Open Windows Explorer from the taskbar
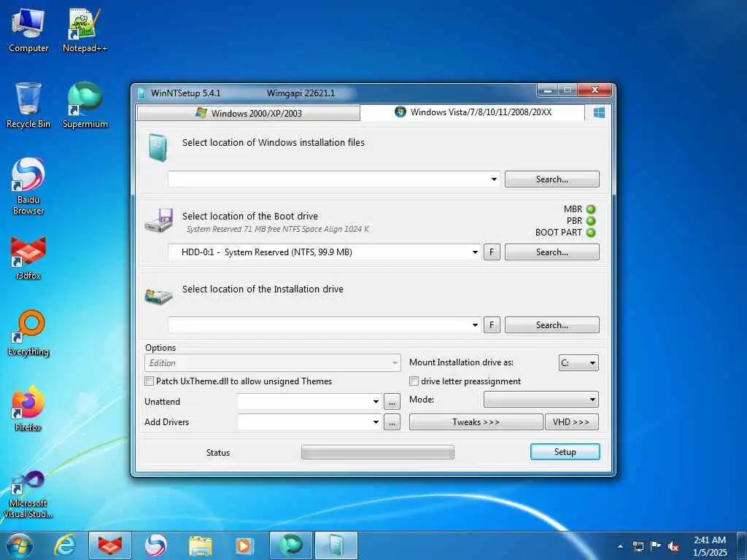This screenshot has width=747, height=560. (x=201, y=545)
